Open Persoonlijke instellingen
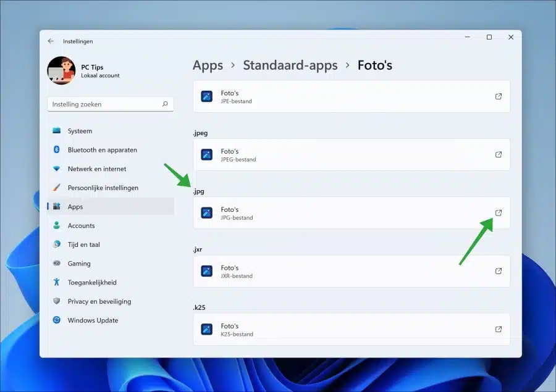 (x=111, y=188)
